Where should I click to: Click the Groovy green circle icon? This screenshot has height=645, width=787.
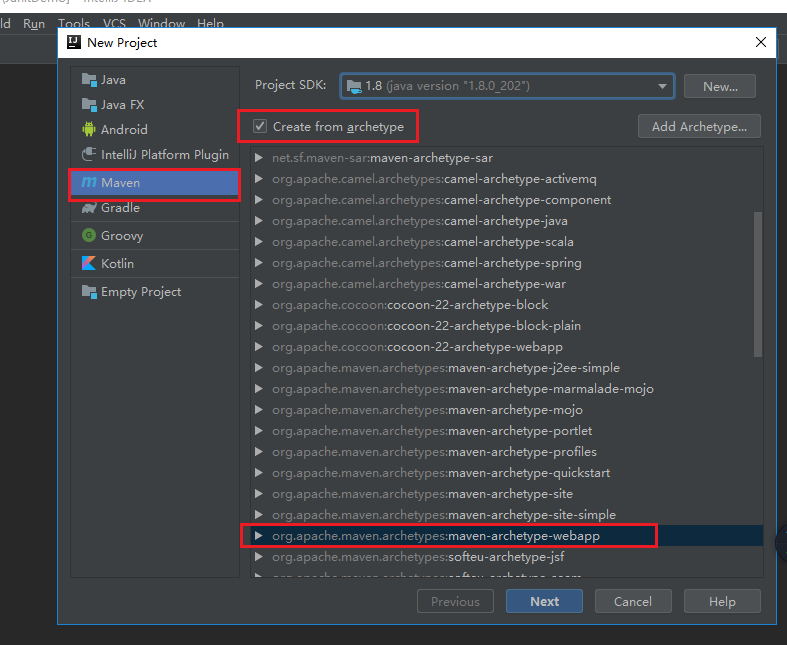tap(89, 235)
